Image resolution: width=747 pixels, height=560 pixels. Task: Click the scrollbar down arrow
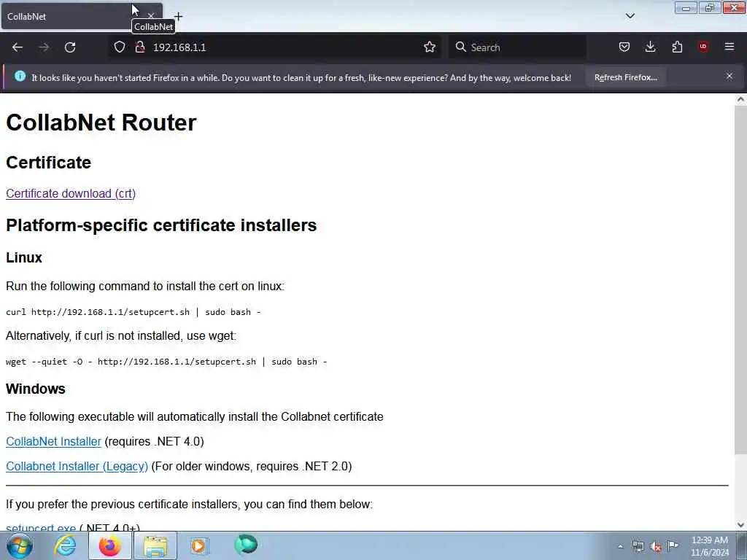point(740,525)
